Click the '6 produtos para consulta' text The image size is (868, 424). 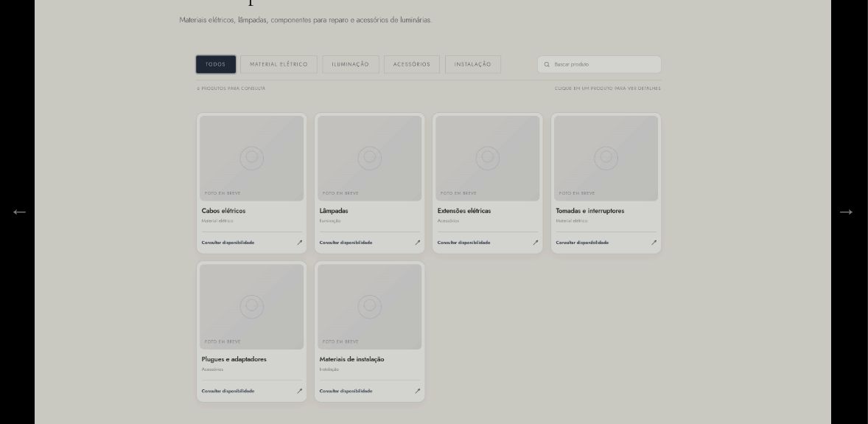tap(231, 88)
